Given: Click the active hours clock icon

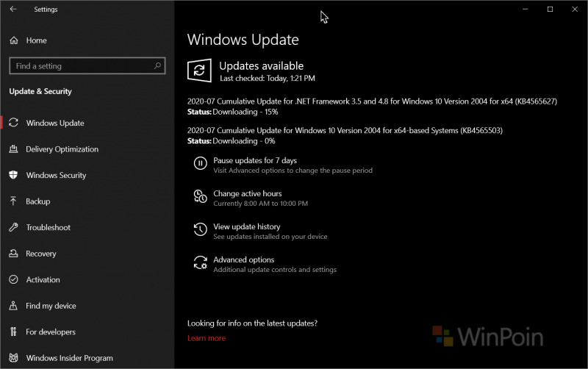Looking at the screenshot, I should 200,196.
